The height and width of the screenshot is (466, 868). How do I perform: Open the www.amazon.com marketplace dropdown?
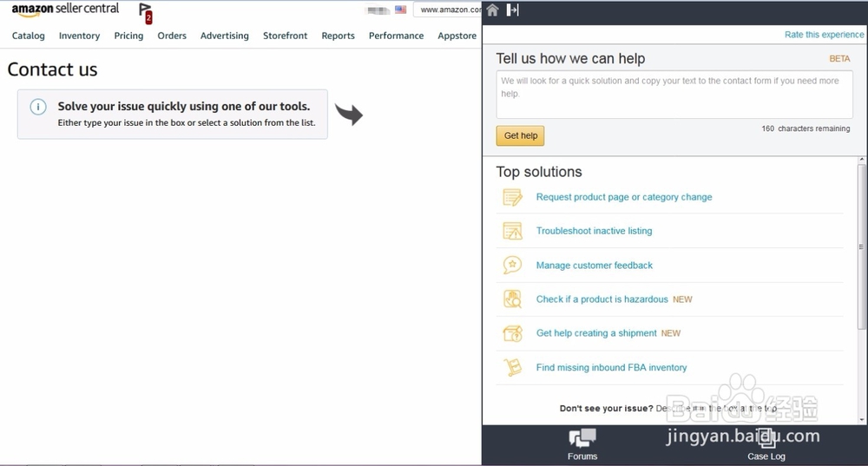[449, 10]
